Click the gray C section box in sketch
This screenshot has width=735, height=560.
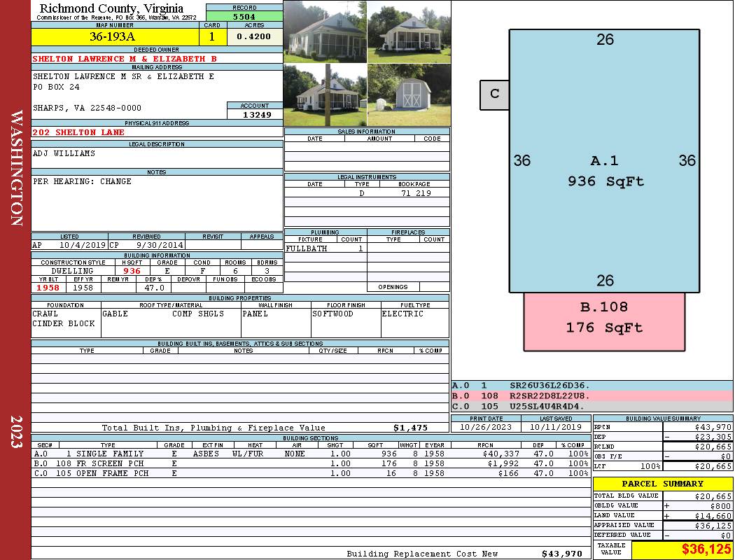point(494,94)
